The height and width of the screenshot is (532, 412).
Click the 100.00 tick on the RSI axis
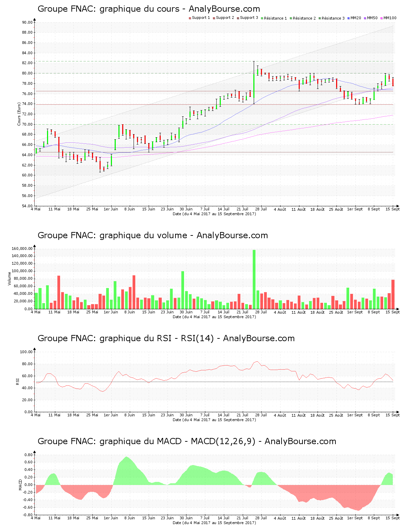[26, 352]
